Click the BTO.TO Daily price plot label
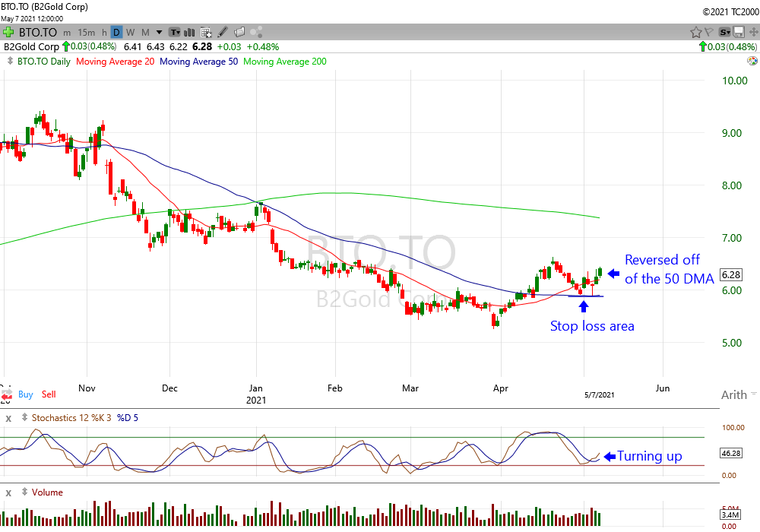The height and width of the screenshot is (532, 760). click(x=43, y=62)
